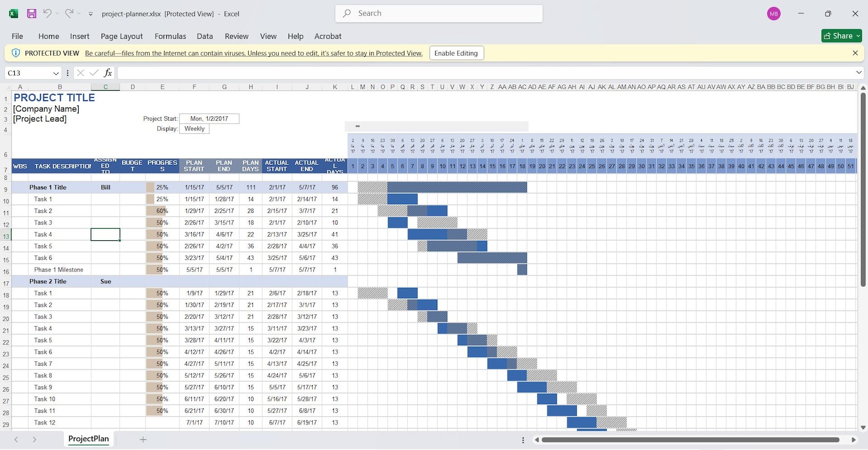
Task: Click the Gantt chart scroll bar control above the timeline
Action: (x=437, y=126)
